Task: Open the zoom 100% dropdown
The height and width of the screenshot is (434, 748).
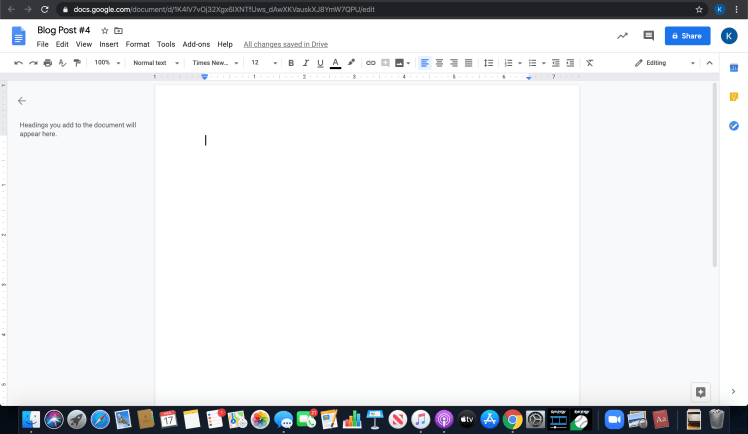Action: (106, 63)
